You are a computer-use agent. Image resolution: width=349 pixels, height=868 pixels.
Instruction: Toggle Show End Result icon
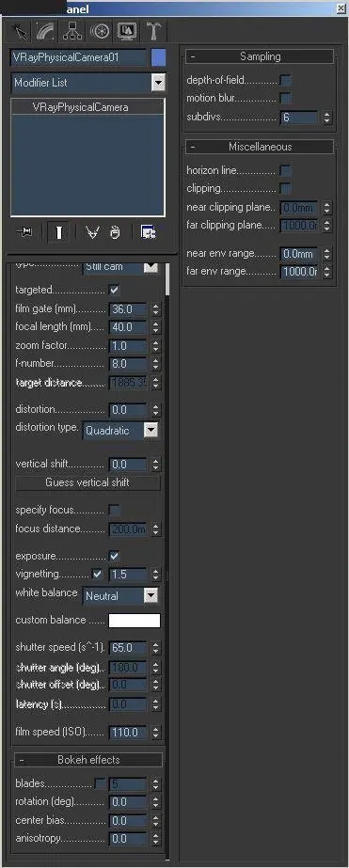point(58,233)
